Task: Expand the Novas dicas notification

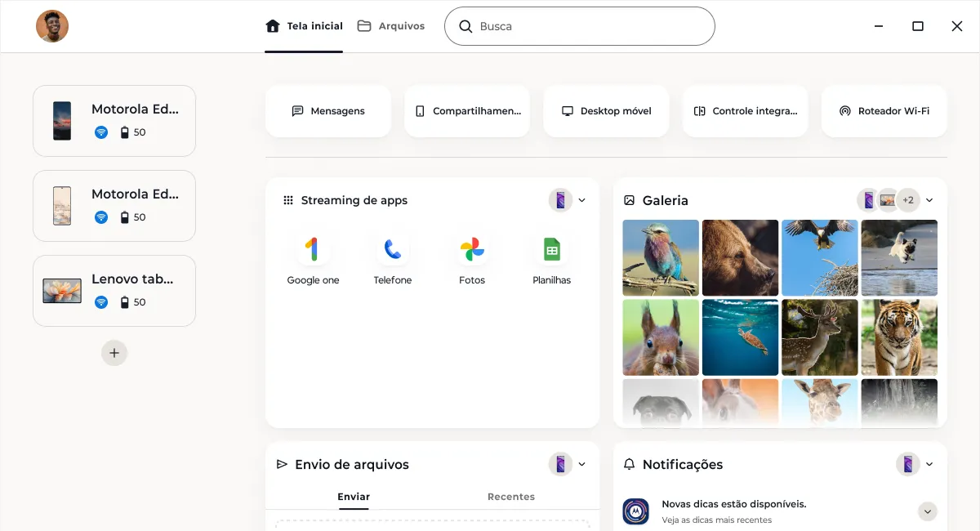Action: 927,511
